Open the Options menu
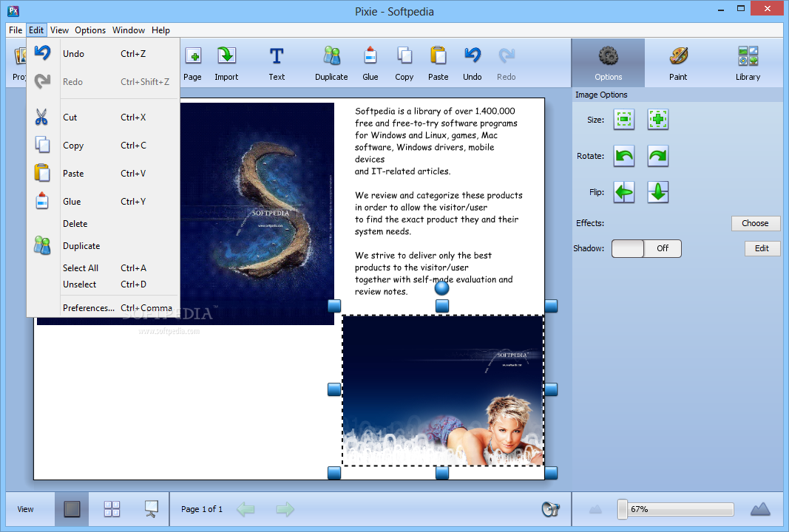 tap(90, 30)
